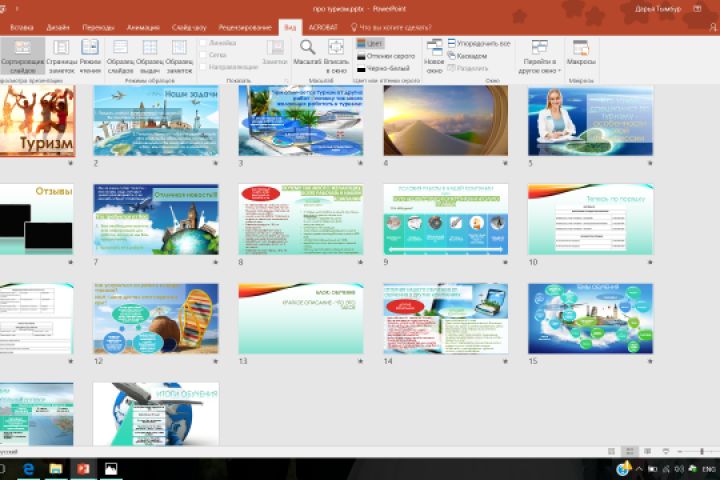Open Slide Master (Образец слайдов)

coord(120,56)
